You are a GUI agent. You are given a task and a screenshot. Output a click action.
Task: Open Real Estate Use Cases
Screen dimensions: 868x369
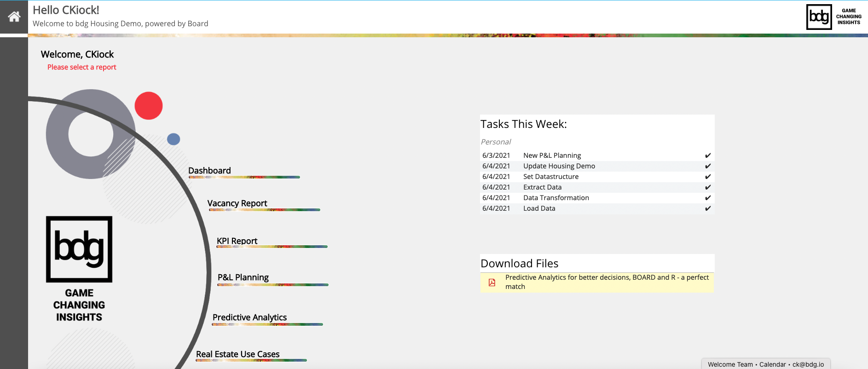coord(238,354)
